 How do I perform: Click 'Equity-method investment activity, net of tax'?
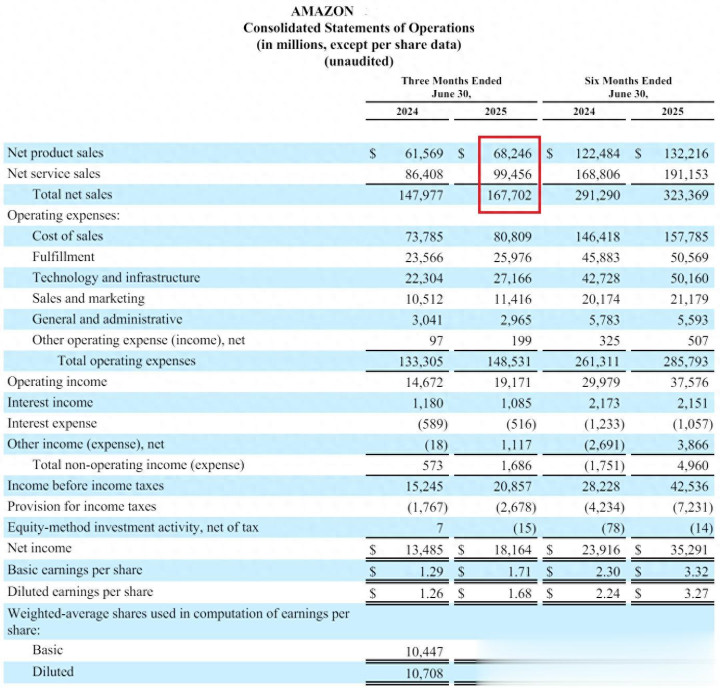pos(133,527)
